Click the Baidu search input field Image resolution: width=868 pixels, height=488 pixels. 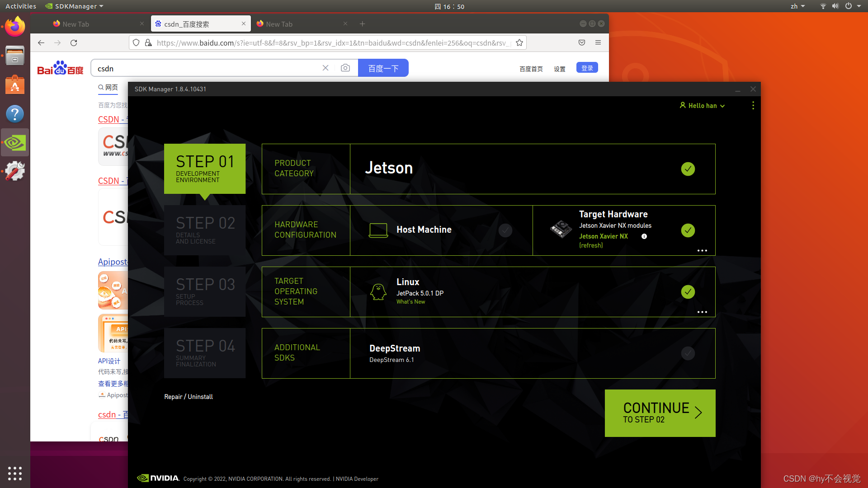206,68
